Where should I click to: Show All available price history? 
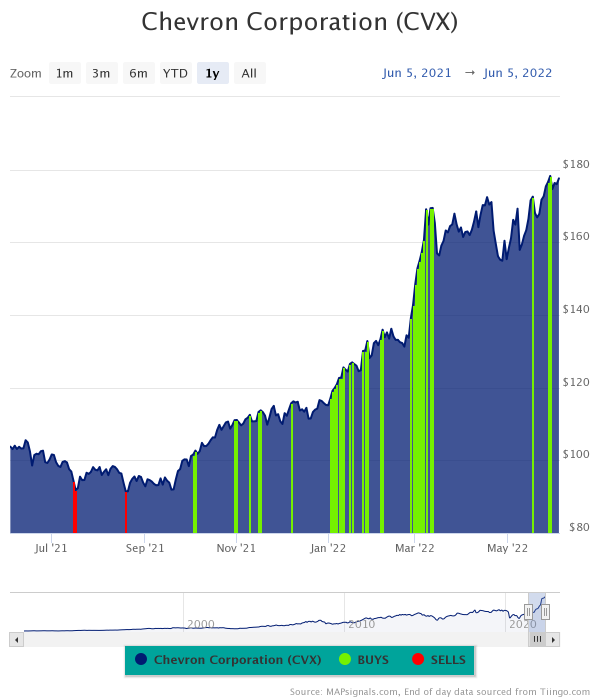[249, 73]
